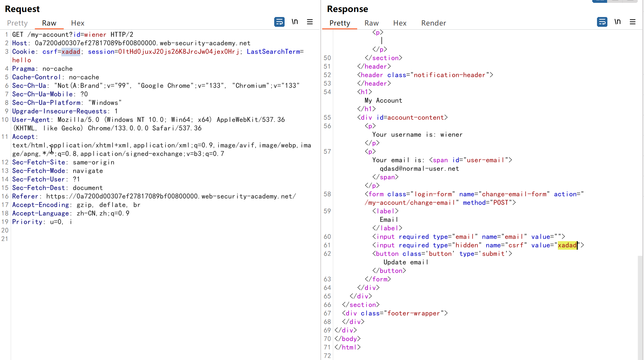The image size is (644, 360).
Task: Select side-by-side layout icon at top right
Action: coord(600,1)
